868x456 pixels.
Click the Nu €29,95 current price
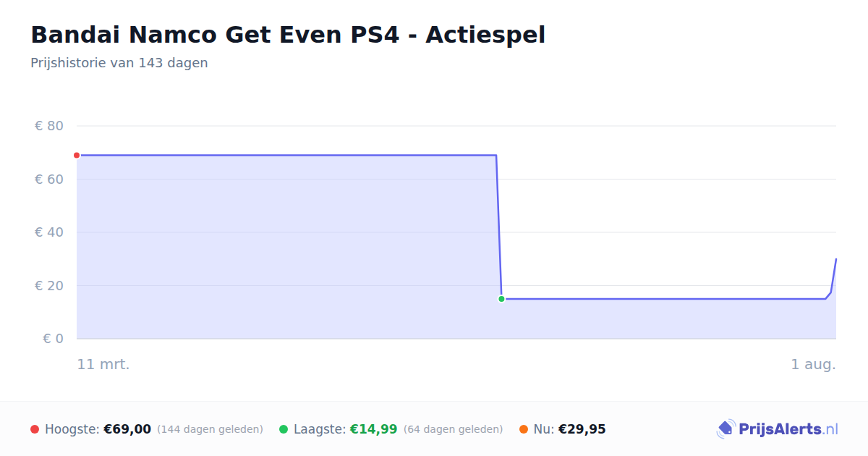click(x=582, y=429)
